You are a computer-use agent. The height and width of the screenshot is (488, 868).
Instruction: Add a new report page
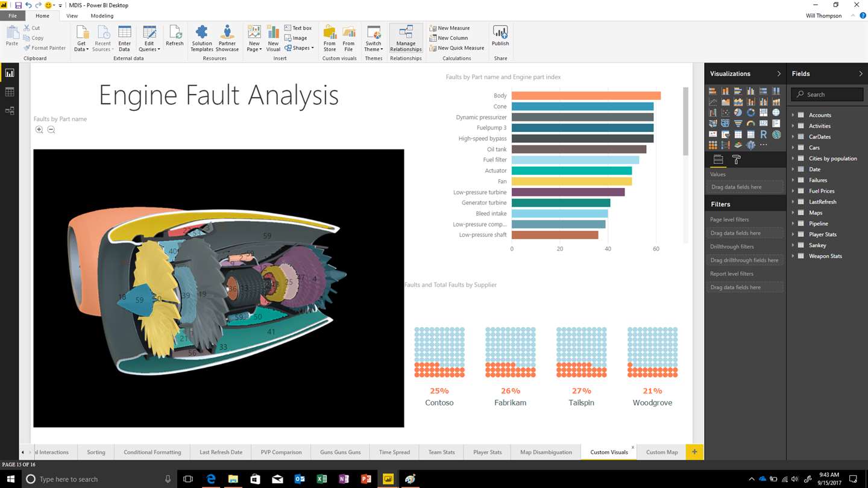pyautogui.click(x=694, y=452)
